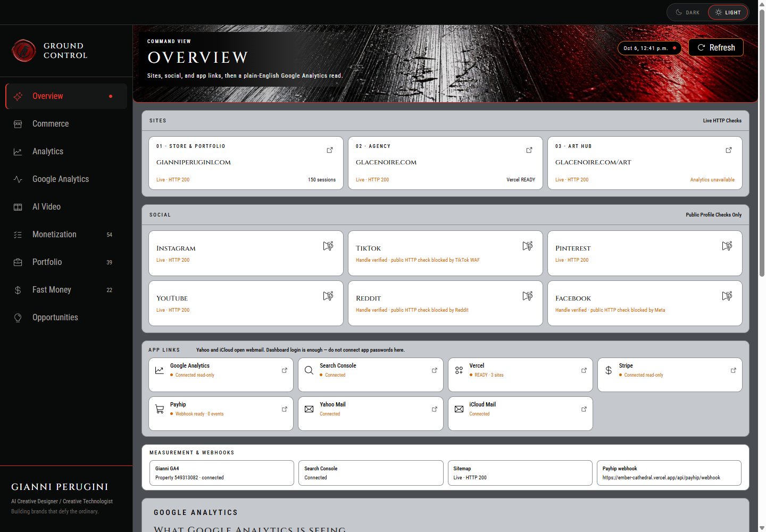The height and width of the screenshot is (532, 766).
Task: Click the Opportunities lightbulb icon
Action: tap(18, 318)
